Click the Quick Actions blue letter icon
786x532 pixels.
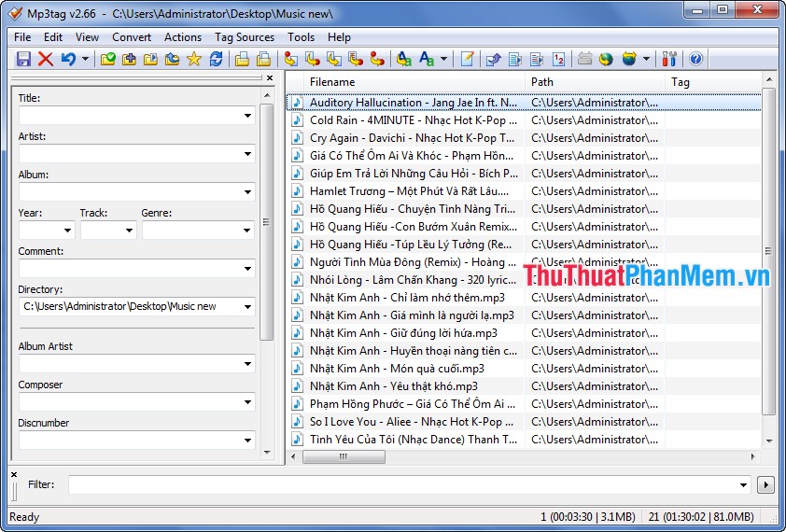click(427, 59)
